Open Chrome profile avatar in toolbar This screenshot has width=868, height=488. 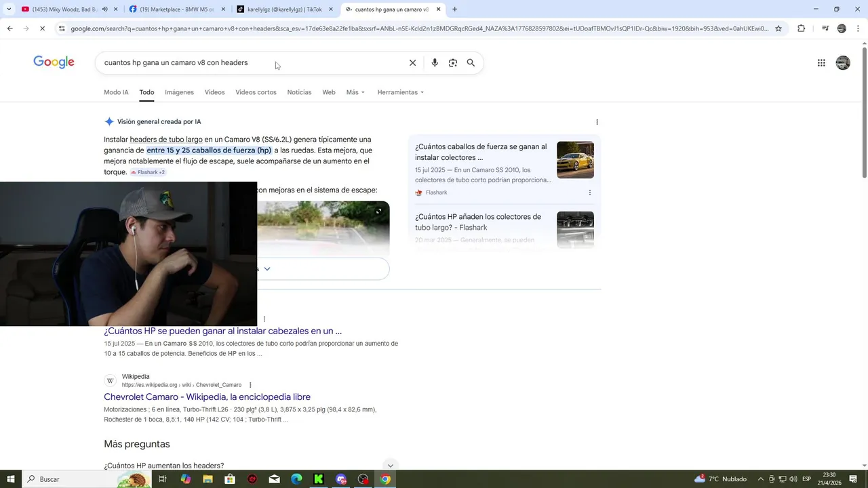coord(842,28)
